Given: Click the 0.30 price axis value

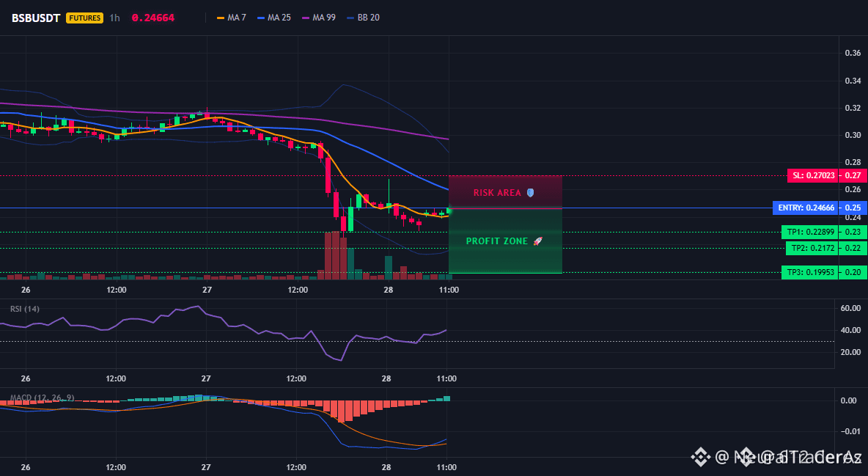Looking at the screenshot, I should tap(853, 135).
